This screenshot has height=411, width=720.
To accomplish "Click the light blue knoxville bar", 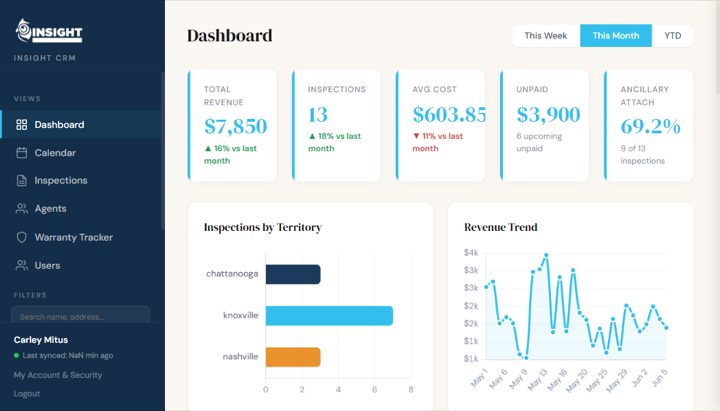I will pos(329,315).
